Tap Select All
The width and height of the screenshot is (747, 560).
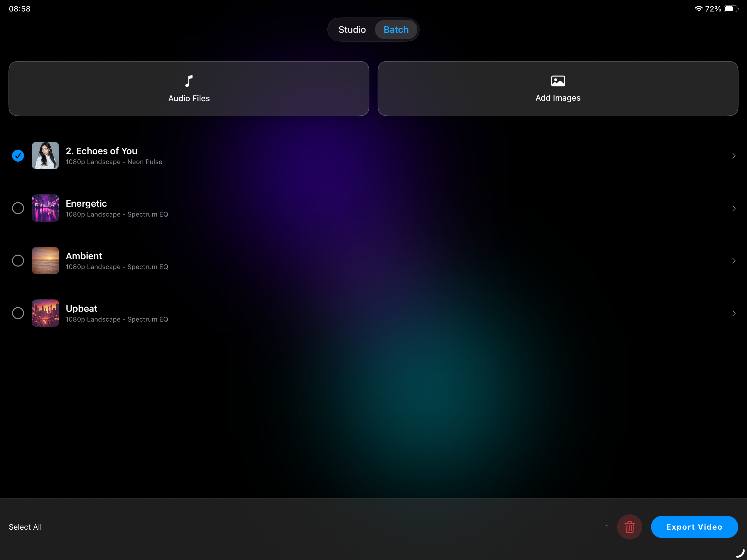(25, 527)
